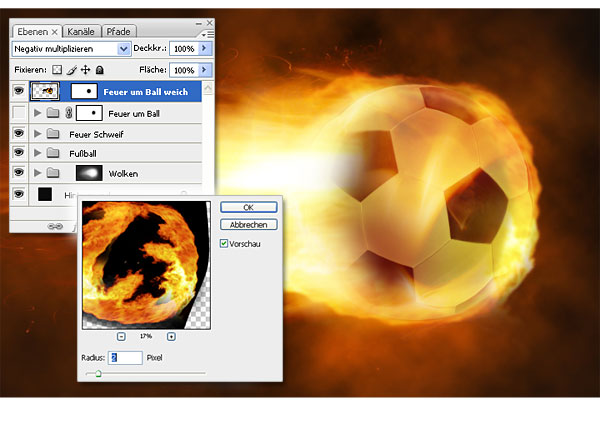
Task: Confirm the blur dialog with OK
Action: [x=249, y=207]
